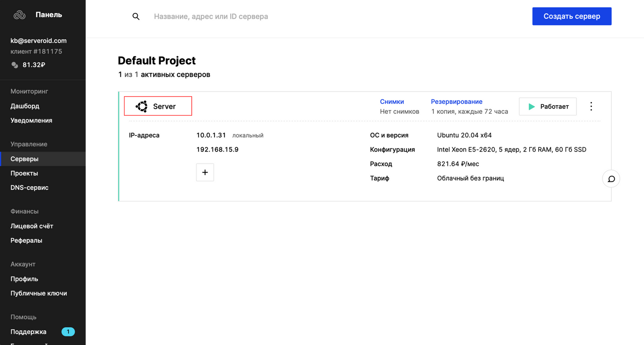Viewport: 644px width, 345px height.
Task: Open the Снимки link
Action: (x=392, y=102)
